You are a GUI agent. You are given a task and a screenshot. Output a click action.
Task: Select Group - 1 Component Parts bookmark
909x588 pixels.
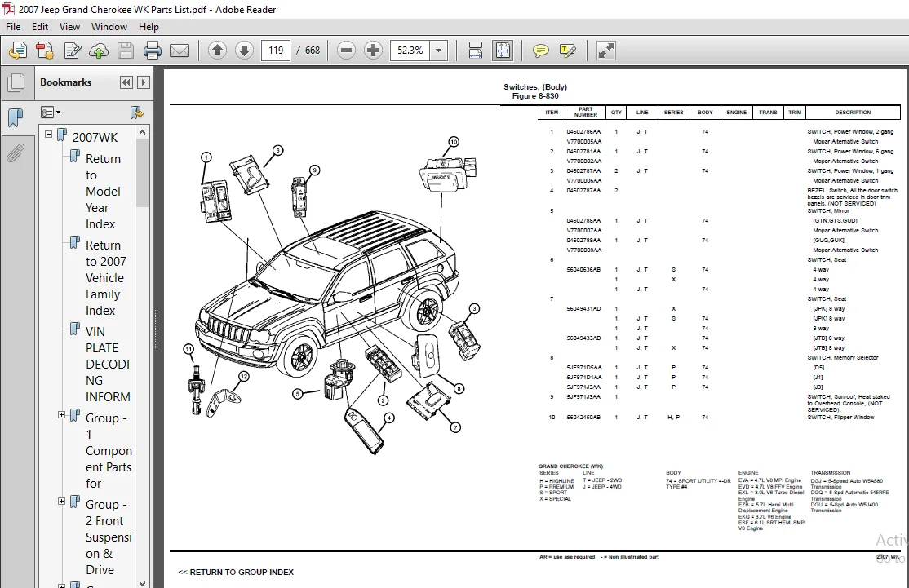pyautogui.click(x=109, y=451)
